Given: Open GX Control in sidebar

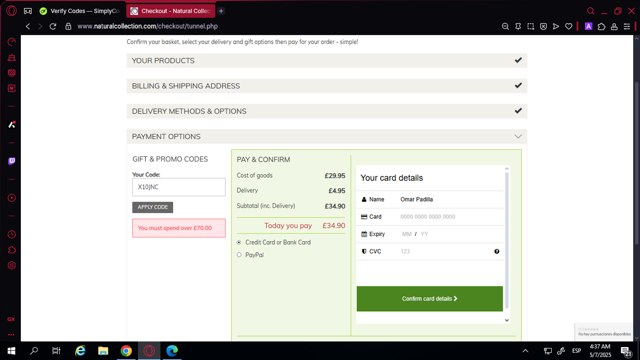Looking at the screenshot, I should tap(11, 42).
